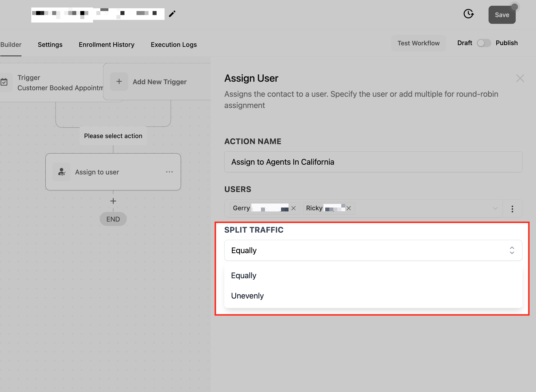536x392 pixels.
Task: Open the version history clock icon
Action: tap(468, 14)
